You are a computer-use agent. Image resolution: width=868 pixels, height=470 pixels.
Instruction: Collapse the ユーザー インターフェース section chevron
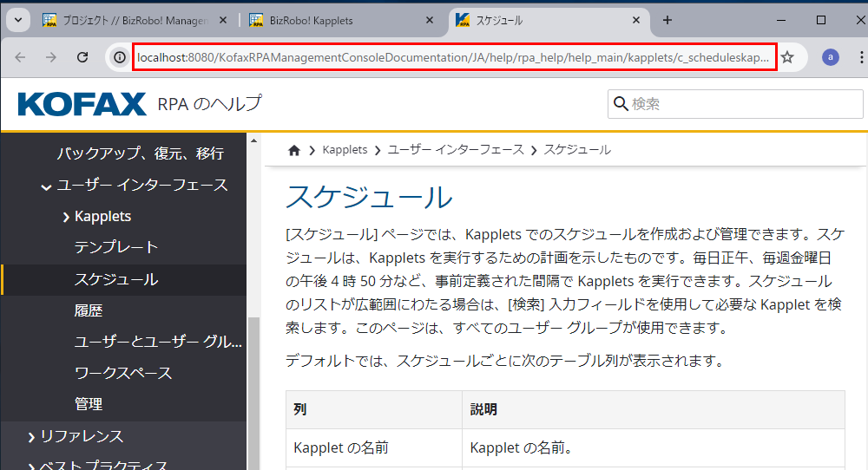(47, 186)
